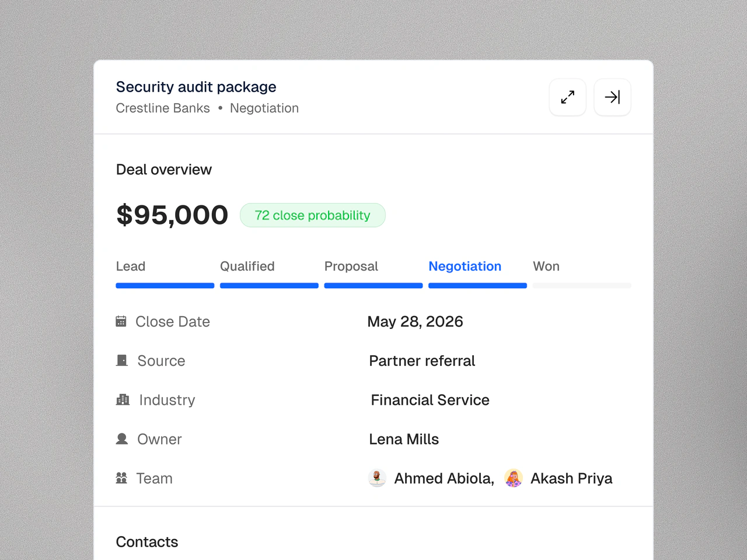
Task: Select the Negotiation stage label
Action: coord(465,266)
